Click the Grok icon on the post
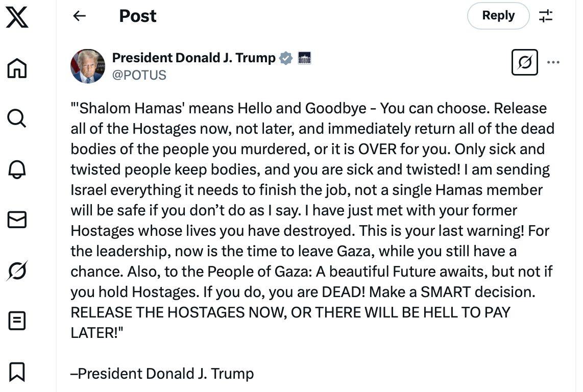The width and height of the screenshot is (583, 392). point(525,62)
